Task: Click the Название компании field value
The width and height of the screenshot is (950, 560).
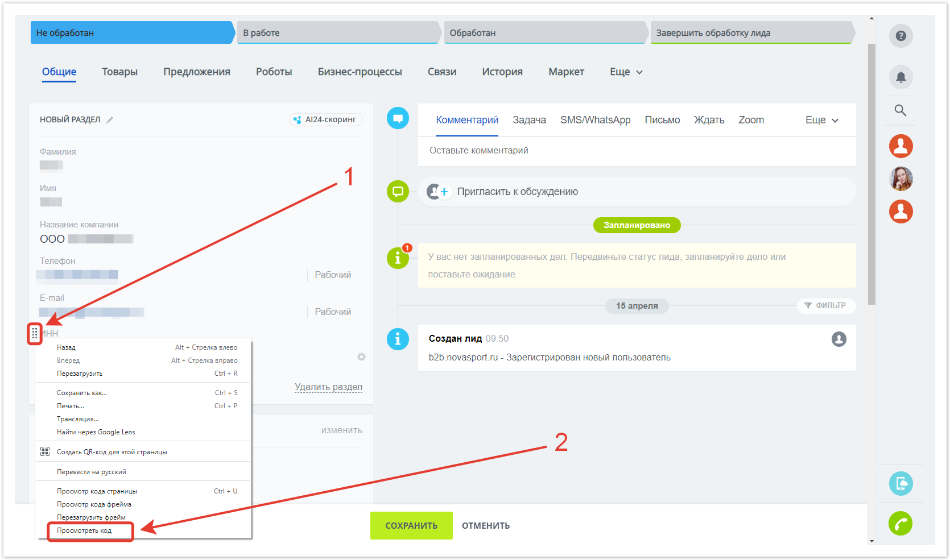Action: tap(87, 239)
